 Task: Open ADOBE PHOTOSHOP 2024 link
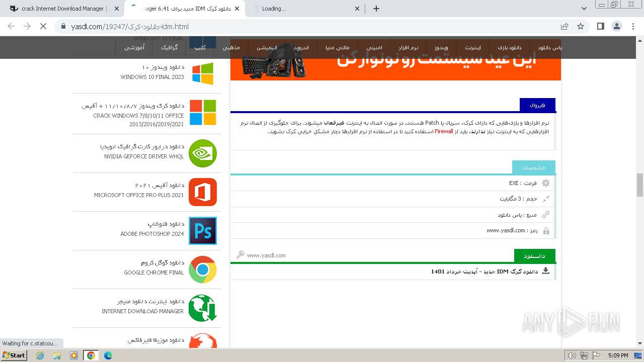click(152, 234)
